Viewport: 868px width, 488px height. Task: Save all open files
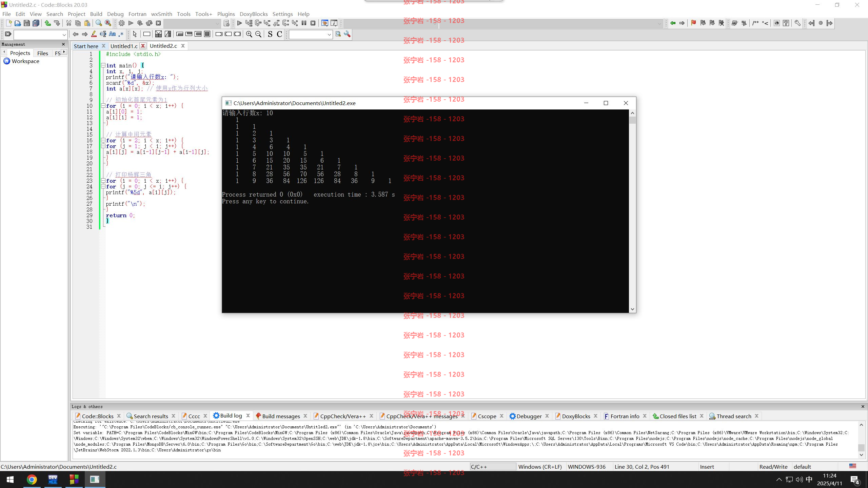click(36, 23)
